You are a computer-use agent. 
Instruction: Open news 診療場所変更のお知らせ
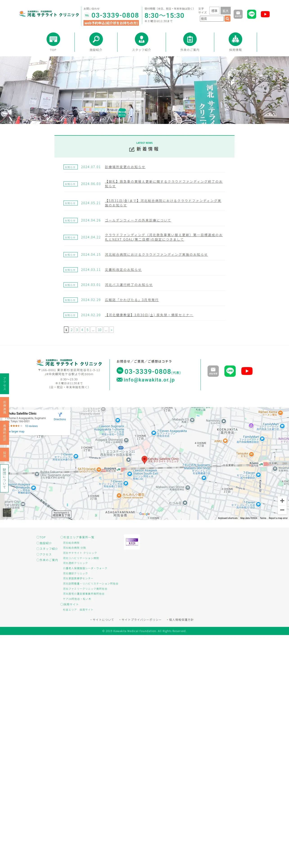pos(125,167)
